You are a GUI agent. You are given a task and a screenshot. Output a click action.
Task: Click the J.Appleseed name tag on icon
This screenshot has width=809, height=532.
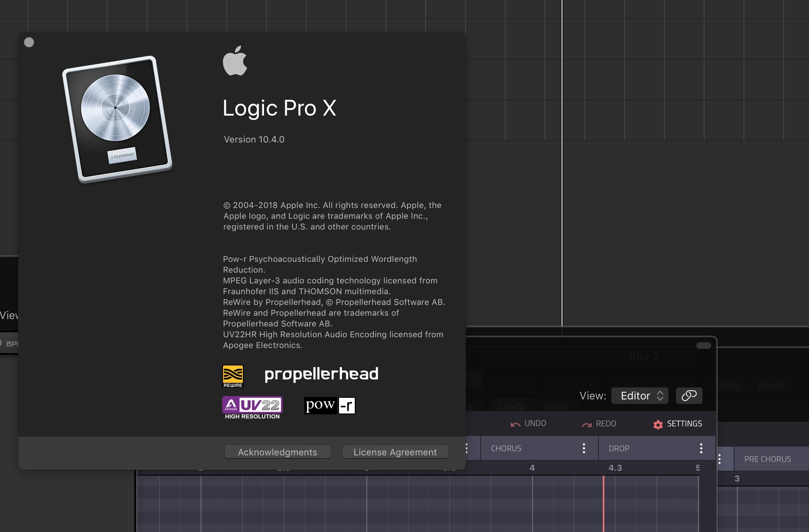(x=122, y=155)
